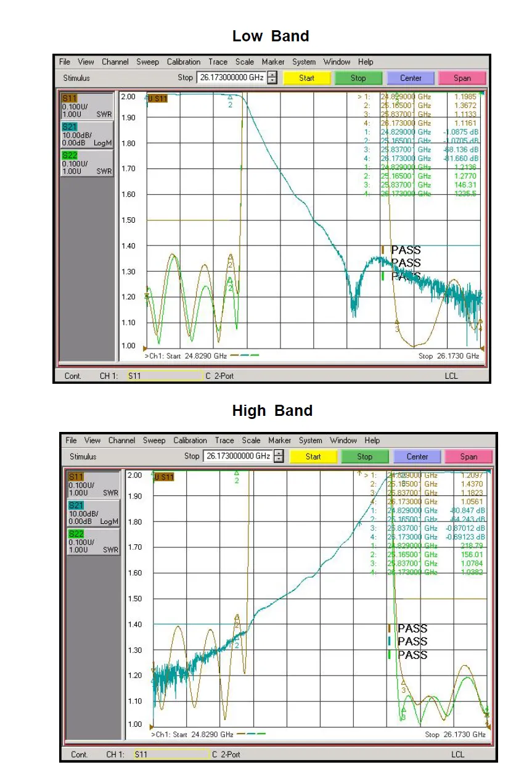Click green Stop button in High Band window
532x783 pixels.
point(365,457)
